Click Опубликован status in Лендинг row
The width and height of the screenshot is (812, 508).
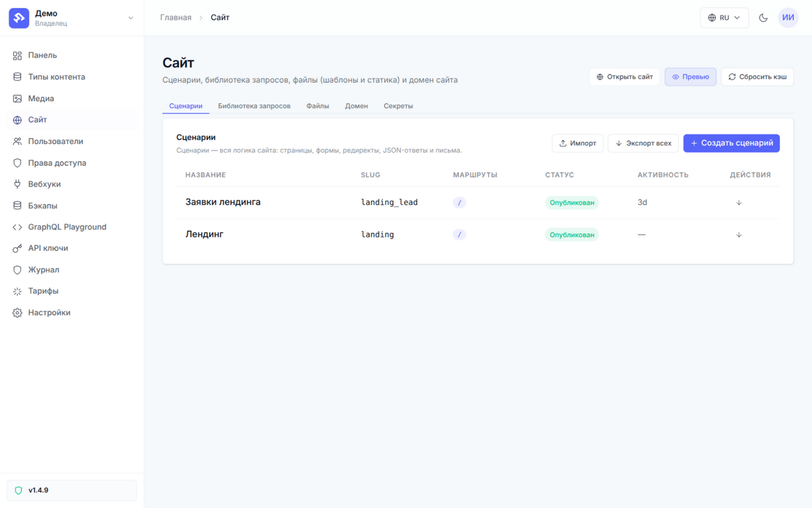point(572,235)
